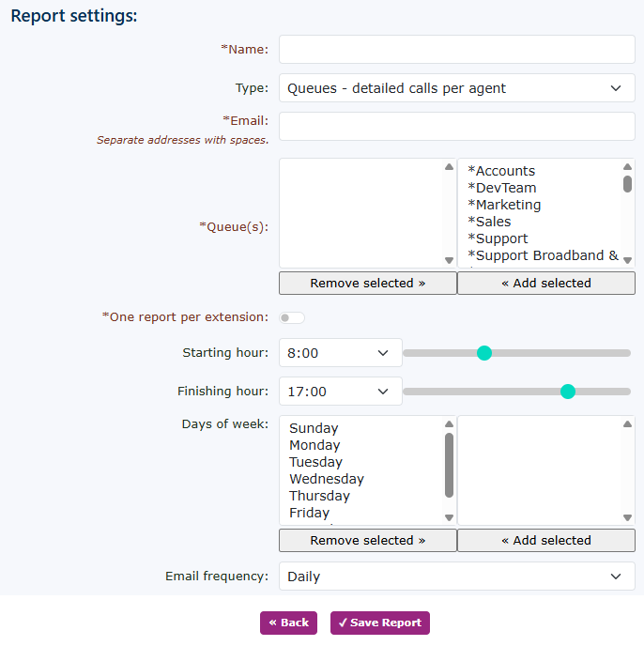Toggle One report per extension switch
This screenshot has height=646, width=644.
click(291, 318)
